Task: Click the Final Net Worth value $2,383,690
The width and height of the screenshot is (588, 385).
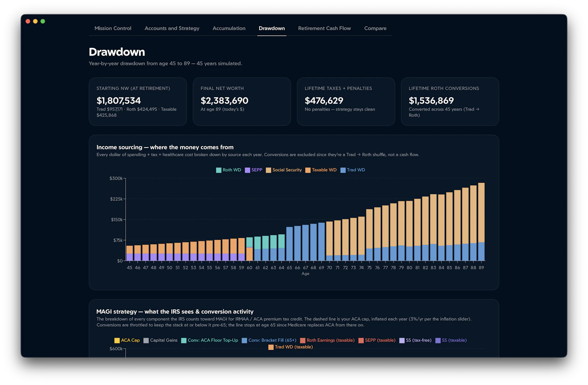Action: pos(225,100)
